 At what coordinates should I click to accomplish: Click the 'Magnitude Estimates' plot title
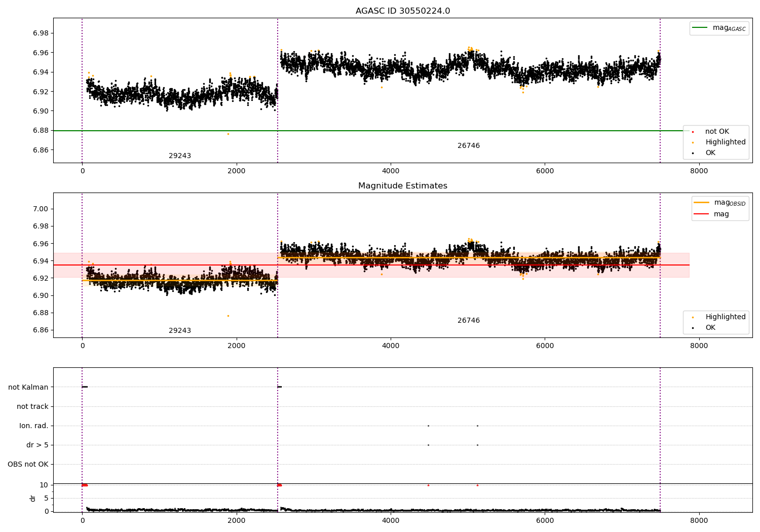point(403,186)
